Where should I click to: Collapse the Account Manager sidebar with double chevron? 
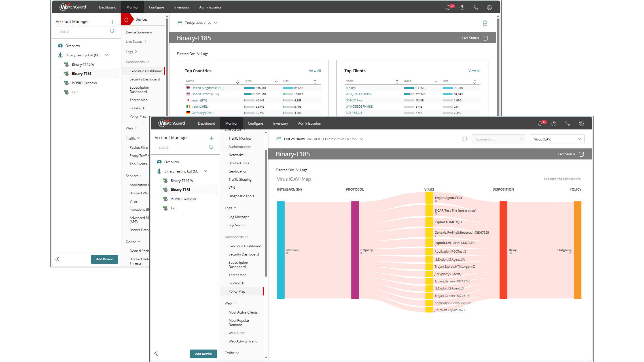(156, 354)
